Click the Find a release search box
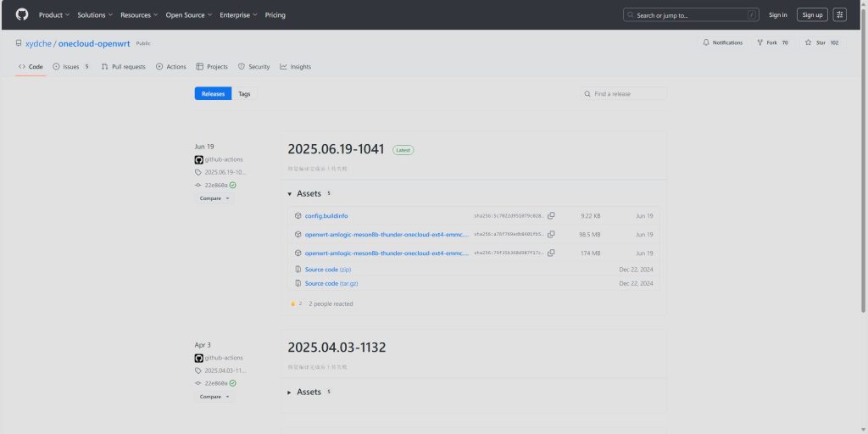868x434 pixels. click(623, 93)
